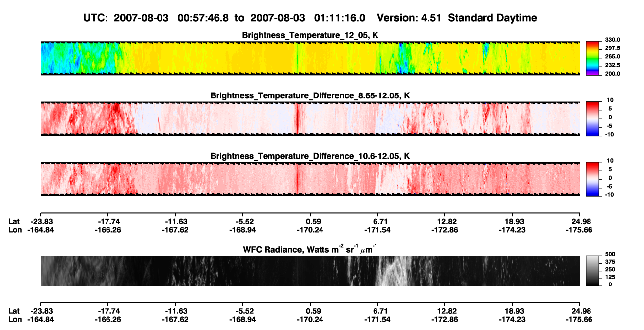Screen dimensions: 644x330
Task: Click the 'WFC Radiance, Watts' panel title
Action: 310,249
